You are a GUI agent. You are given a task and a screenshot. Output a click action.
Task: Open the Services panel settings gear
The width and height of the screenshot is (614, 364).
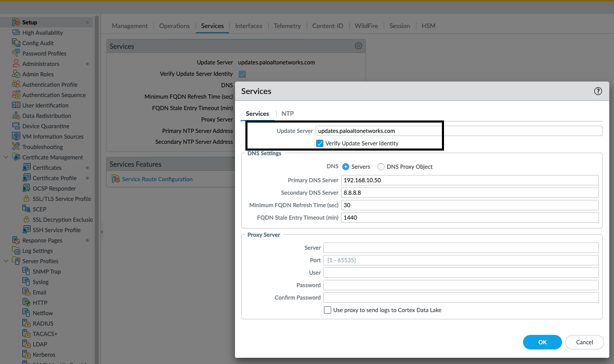point(358,46)
